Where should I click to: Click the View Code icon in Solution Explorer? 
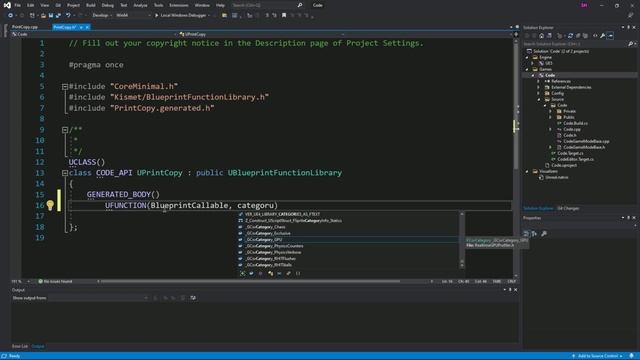(595, 36)
